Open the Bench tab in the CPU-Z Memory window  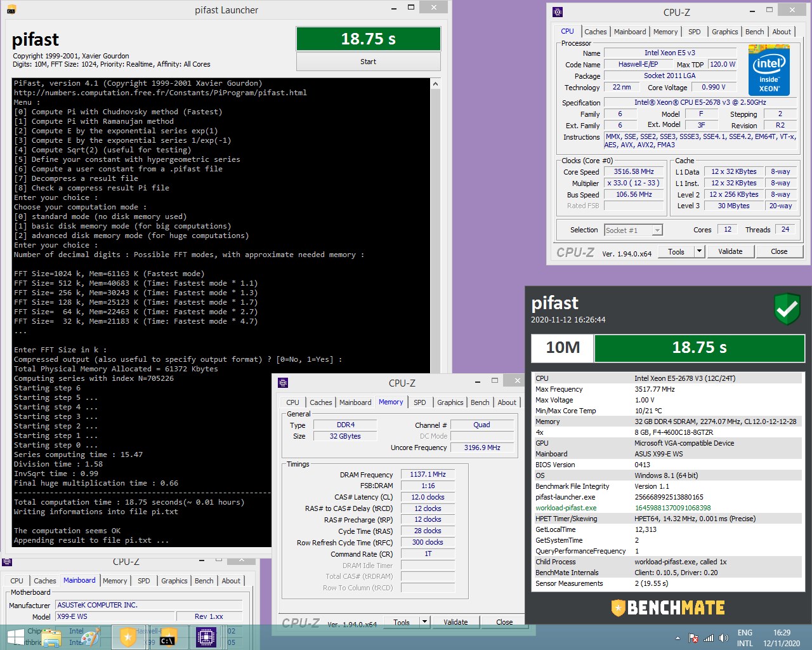[x=480, y=402]
